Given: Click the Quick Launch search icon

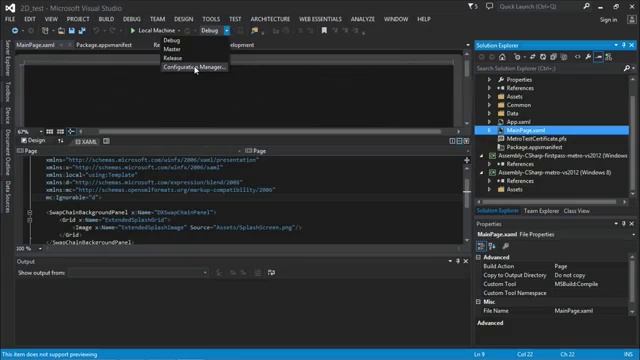Looking at the screenshot, I should [x=587, y=7].
